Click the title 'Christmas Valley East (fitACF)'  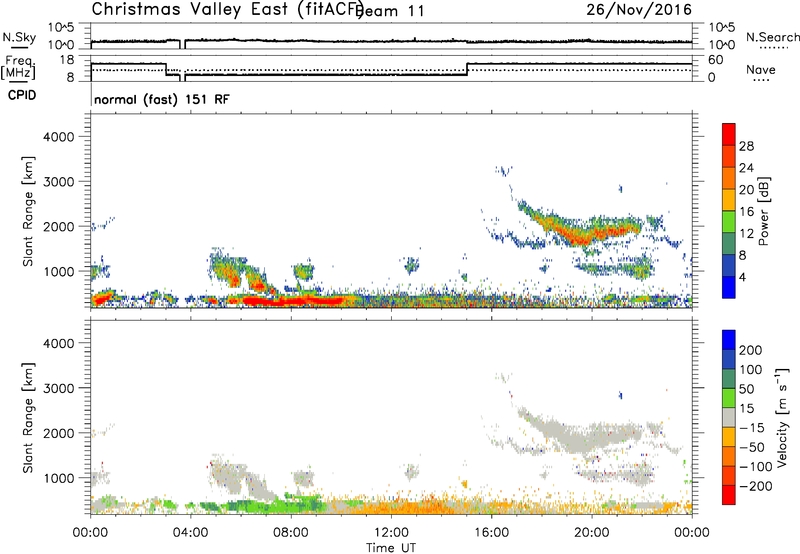pyautogui.click(x=228, y=9)
